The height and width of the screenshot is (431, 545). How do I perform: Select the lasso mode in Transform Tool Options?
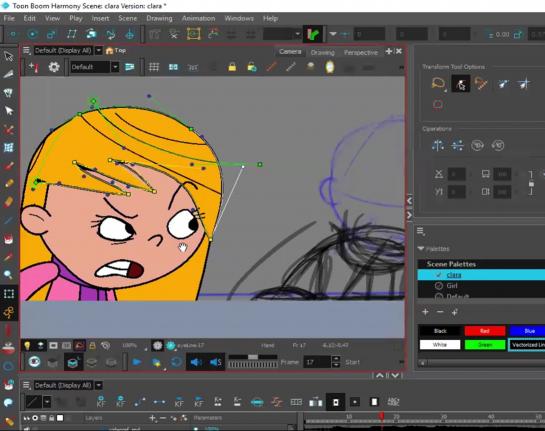[439, 84]
